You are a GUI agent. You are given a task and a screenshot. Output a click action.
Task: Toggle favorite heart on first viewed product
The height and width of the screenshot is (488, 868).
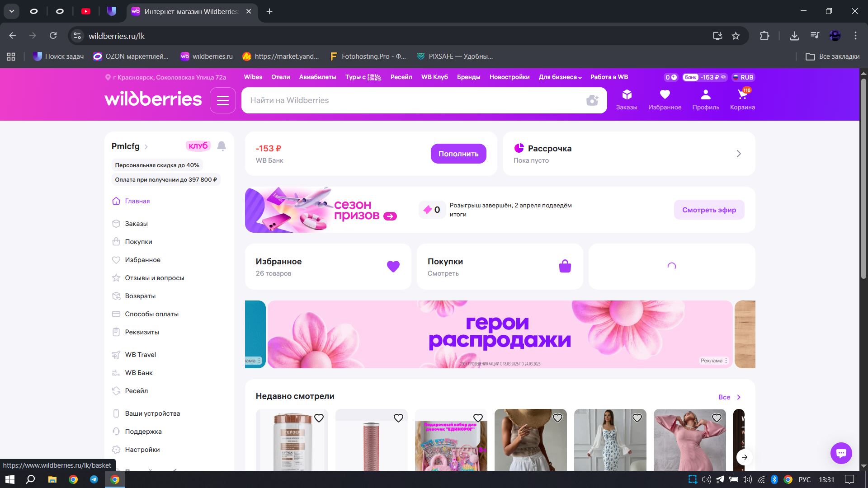(319, 418)
